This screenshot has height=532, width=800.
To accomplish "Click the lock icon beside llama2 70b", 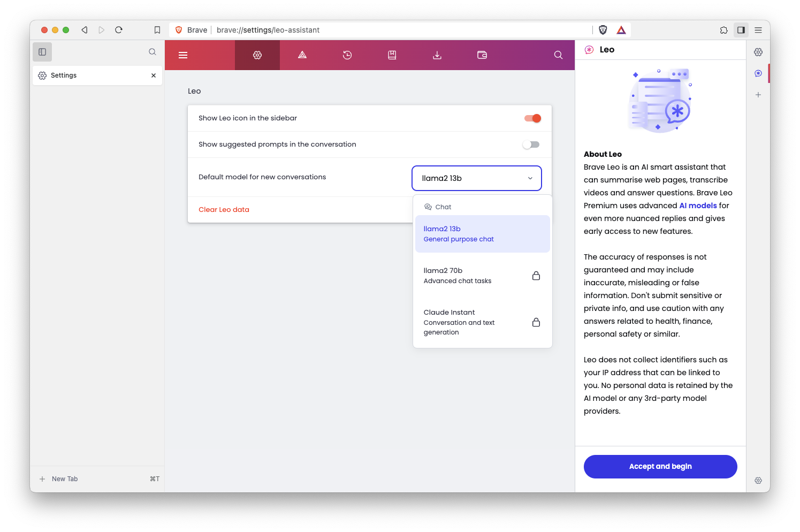I will coord(536,276).
